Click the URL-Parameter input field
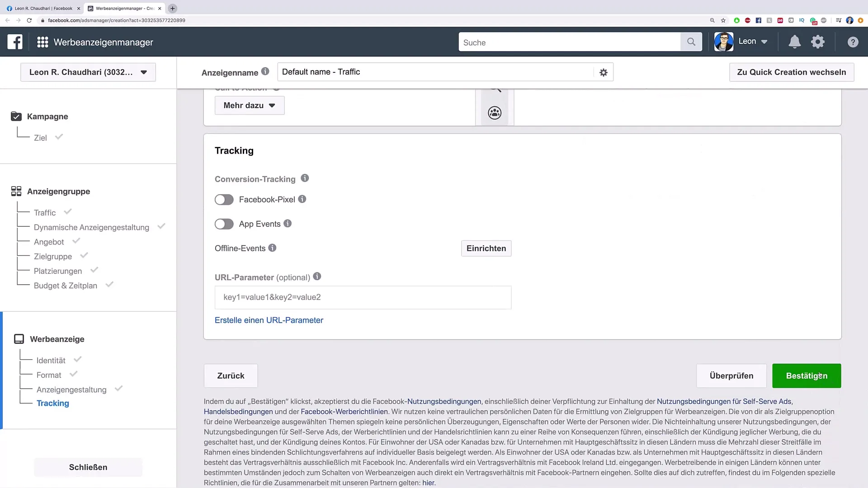 pyautogui.click(x=363, y=297)
